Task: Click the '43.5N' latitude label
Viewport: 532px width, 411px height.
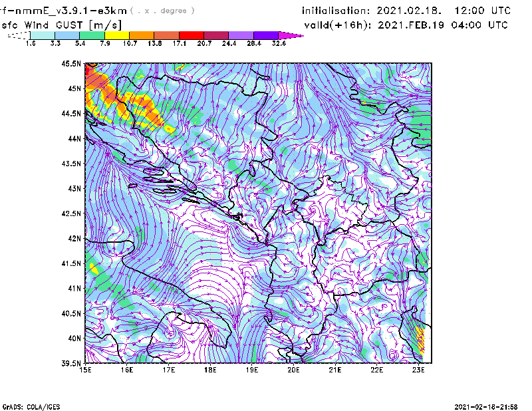Action: pyautogui.click(x=71, y=163)
